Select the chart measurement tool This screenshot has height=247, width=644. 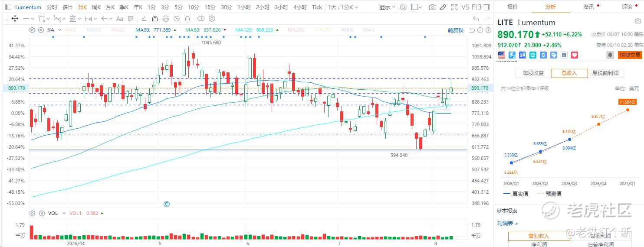pos(72,19)
